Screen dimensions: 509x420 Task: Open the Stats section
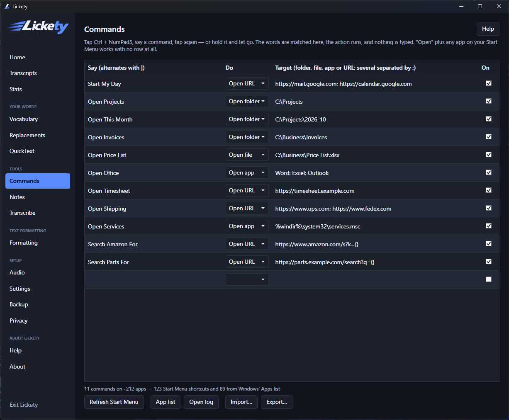point(38,89)
